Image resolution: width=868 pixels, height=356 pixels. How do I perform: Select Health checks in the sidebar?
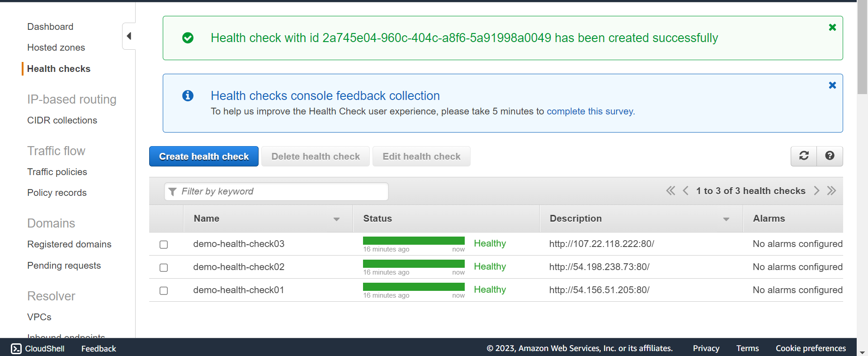pyautogui.click(x=59, y=69)
